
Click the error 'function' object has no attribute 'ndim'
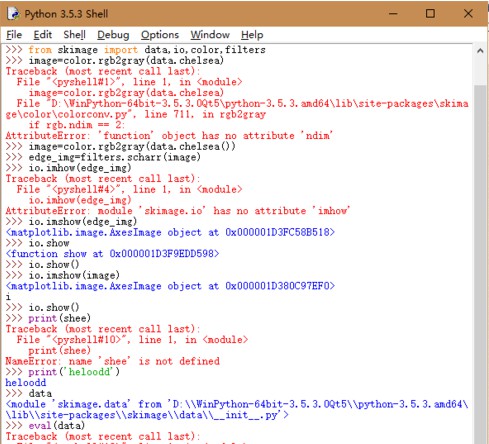click(x=169, y=136)
